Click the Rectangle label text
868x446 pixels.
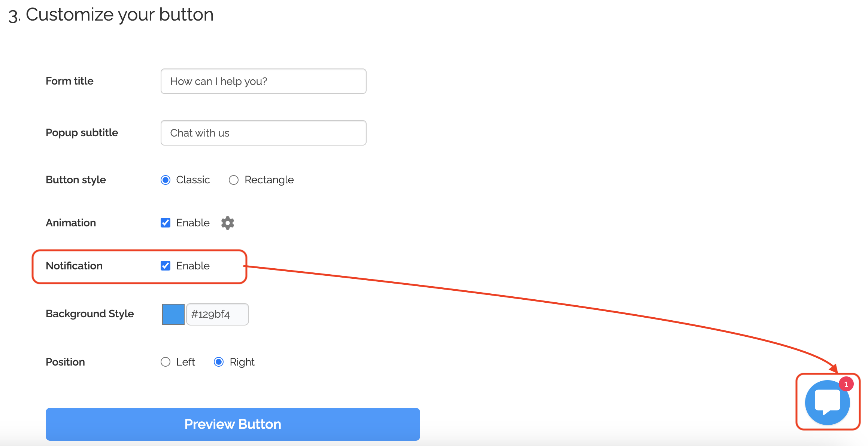pyautogui.click(x=269, y=180)
